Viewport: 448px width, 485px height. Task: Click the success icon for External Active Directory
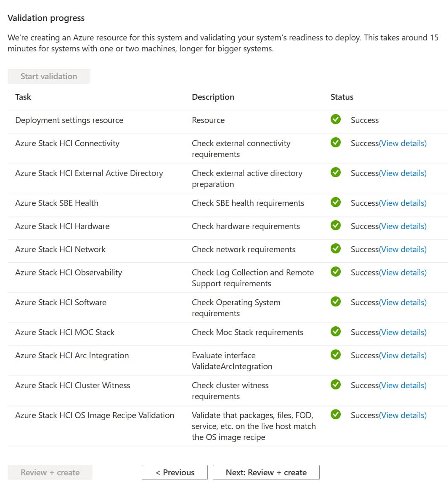pos(336,172)
